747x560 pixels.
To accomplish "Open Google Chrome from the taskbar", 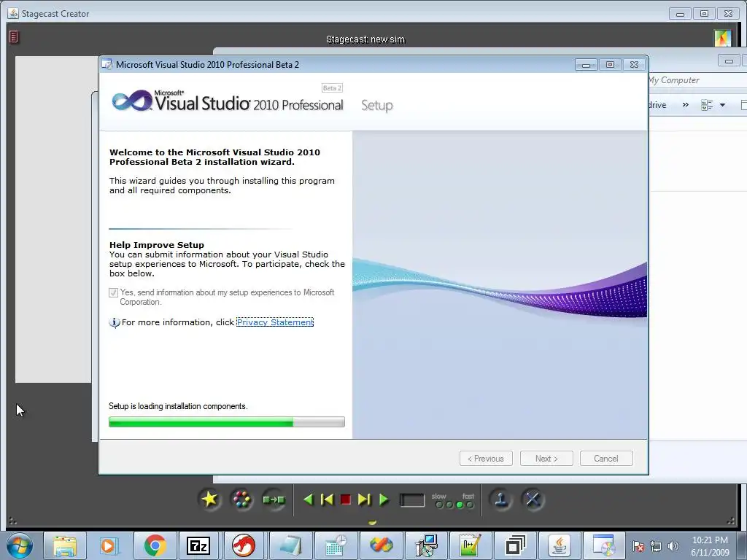I will (155, 545).
